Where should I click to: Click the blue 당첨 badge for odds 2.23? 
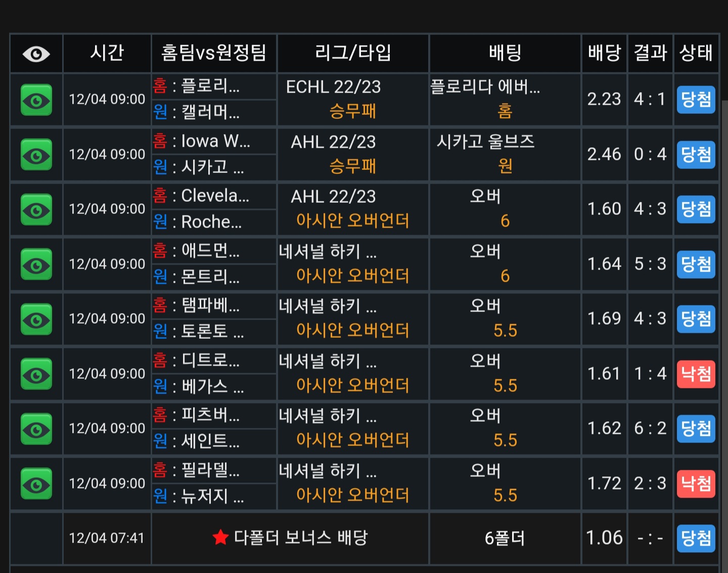(x=696, y=100)
